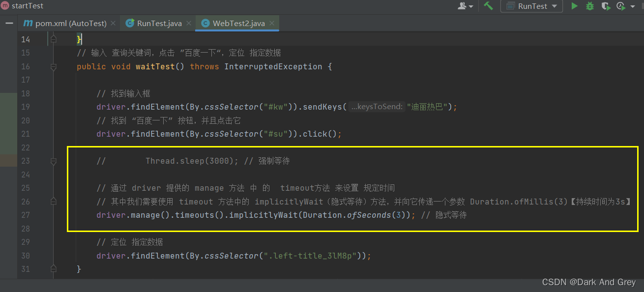This screenshot has width=644, height=292.
Task: Expand the profiler run options arrow
Action: 633,7
